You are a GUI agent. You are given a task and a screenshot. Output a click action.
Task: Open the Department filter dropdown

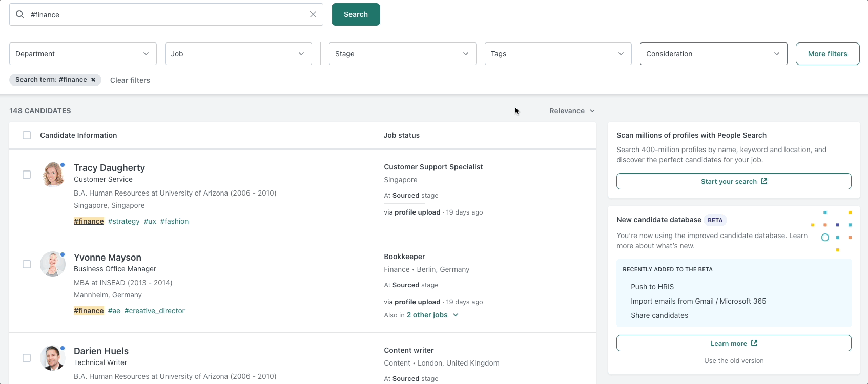pos(83,54)
